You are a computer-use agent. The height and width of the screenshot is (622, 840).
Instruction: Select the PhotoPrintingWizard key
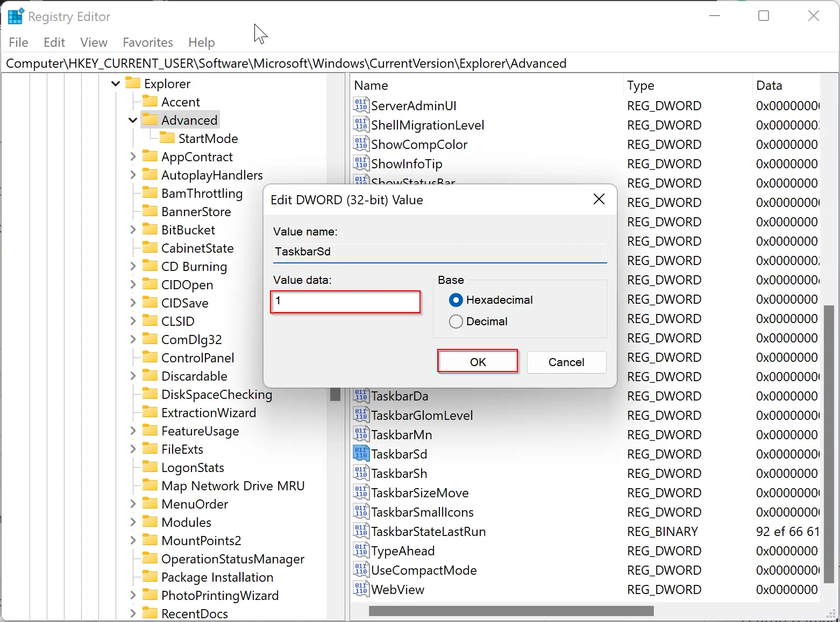(220, 595)
